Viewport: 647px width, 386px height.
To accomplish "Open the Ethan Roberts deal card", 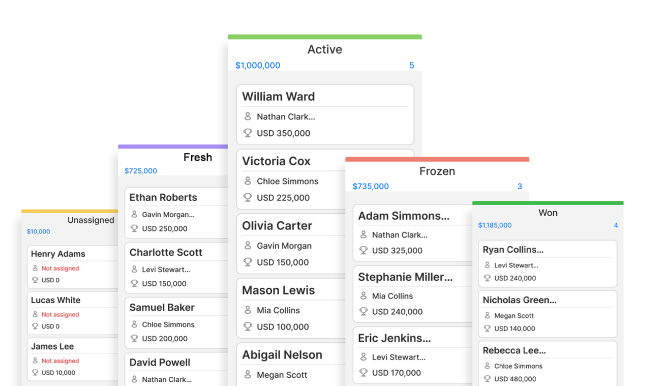I will click(x=176, y=213).
